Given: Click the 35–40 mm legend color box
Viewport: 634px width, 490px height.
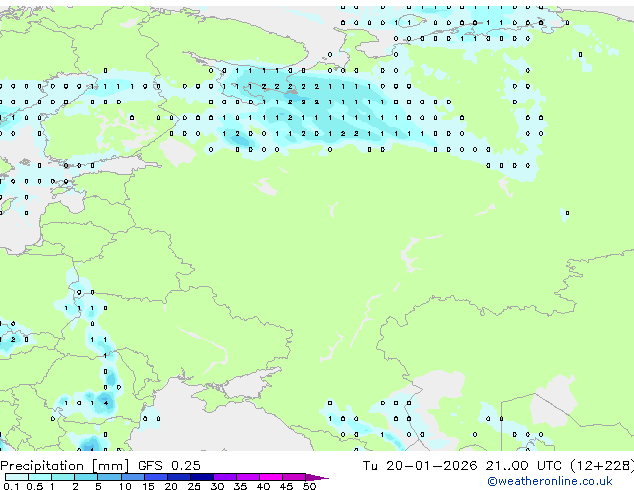Looking at the screenshot, I should (x=247, y=477).
